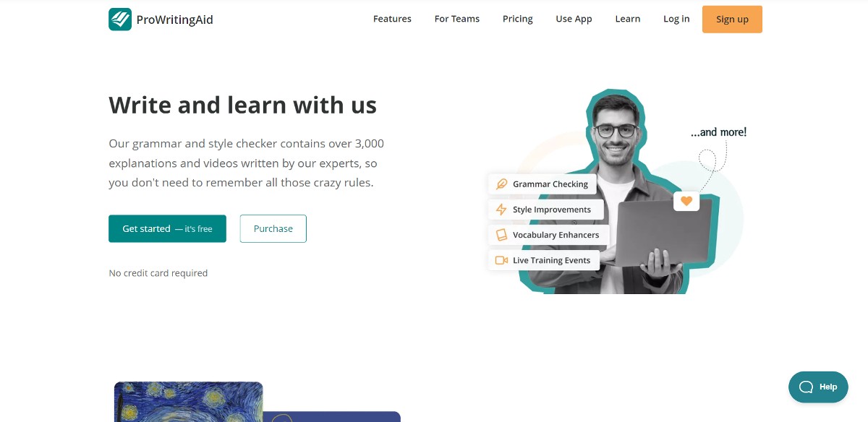868x422 pixels.
Task: Open the Features menu
Action: click(392, 19)
